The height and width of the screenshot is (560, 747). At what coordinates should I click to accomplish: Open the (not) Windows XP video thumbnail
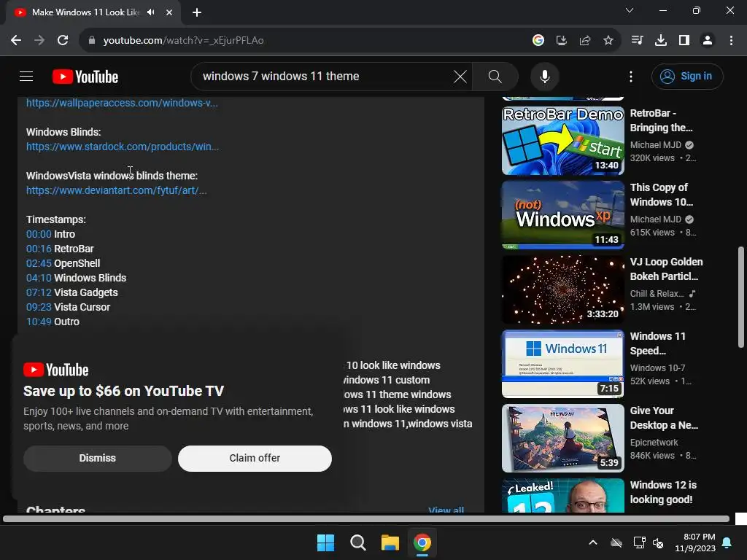pyautogui.click(x=562, y=215)
